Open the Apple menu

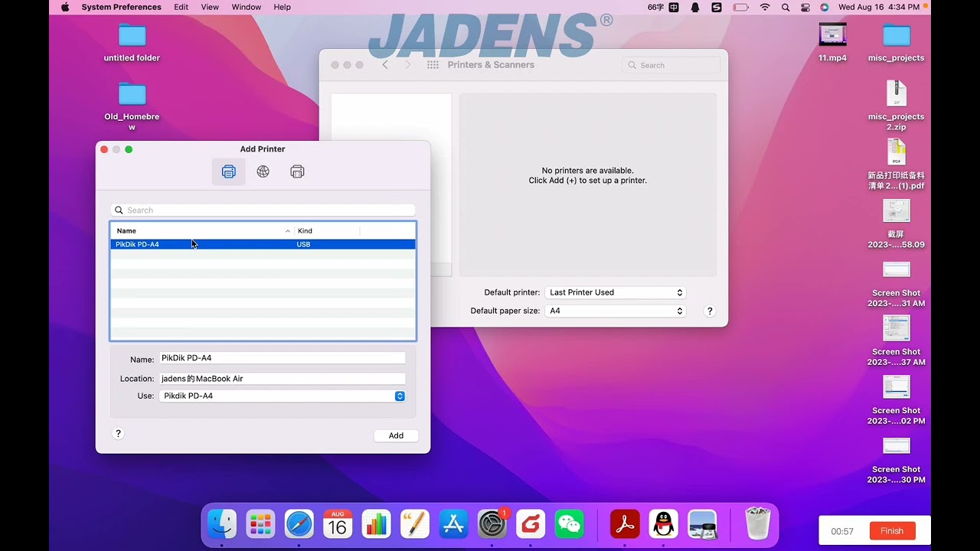pyautogui.click(x=64, y=7)
